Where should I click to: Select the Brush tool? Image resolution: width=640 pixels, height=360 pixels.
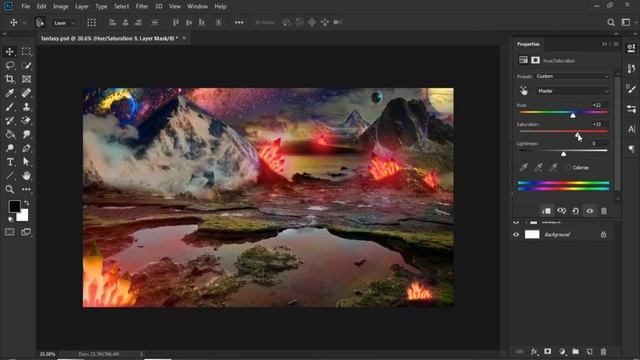pos(10,107)
